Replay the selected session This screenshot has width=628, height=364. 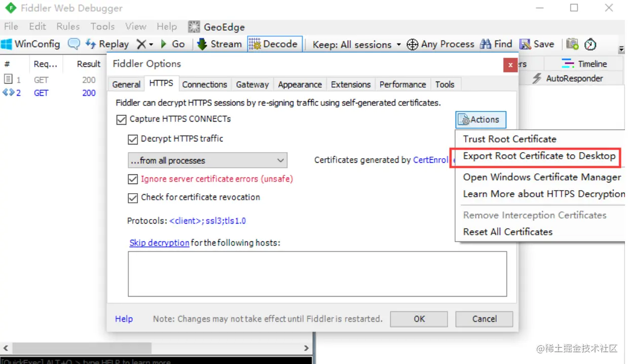[107, 44]
